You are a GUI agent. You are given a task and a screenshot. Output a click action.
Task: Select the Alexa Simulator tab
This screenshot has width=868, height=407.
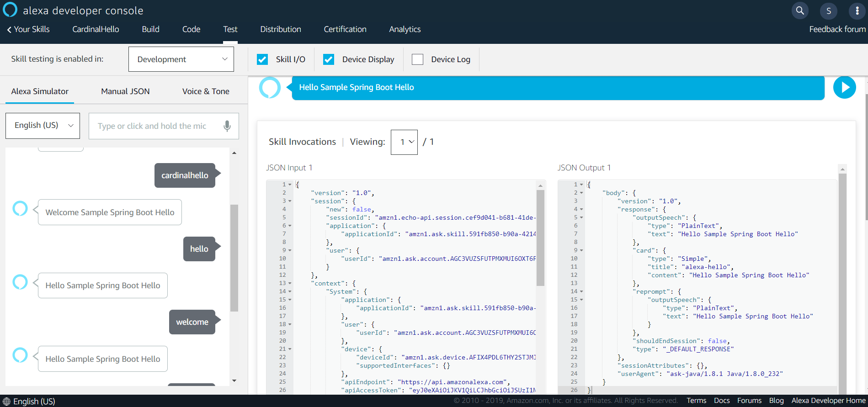(40, 91)
